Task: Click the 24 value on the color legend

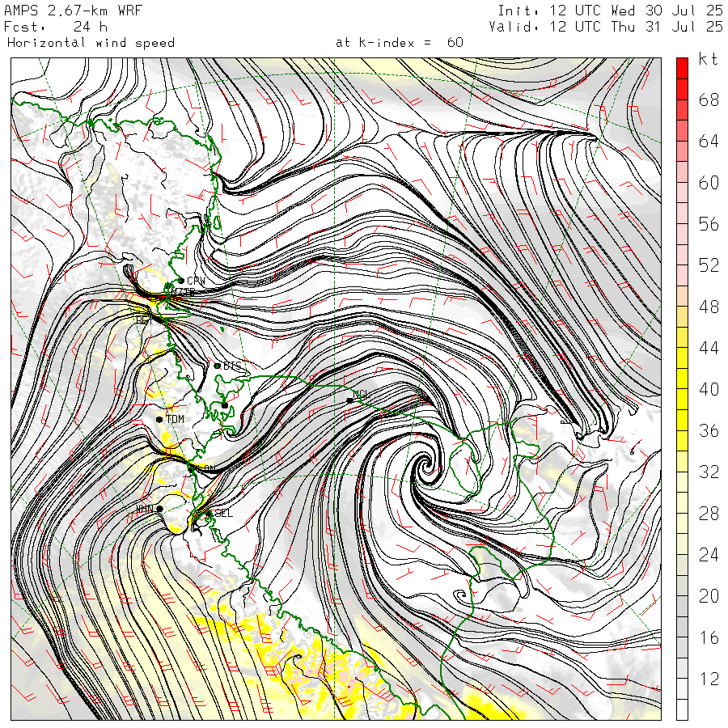Action: 709,554
